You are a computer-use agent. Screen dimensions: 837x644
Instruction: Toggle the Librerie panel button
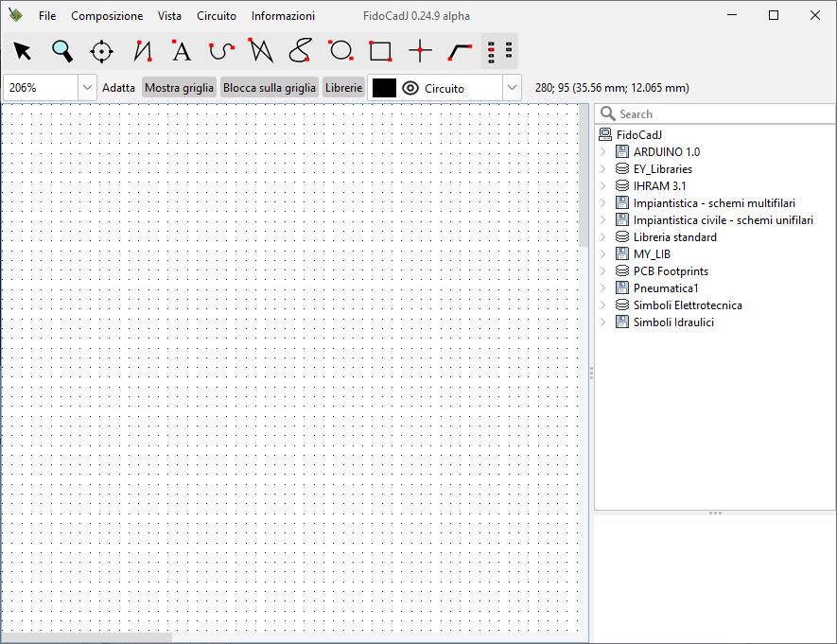click(x=343, y=88)
